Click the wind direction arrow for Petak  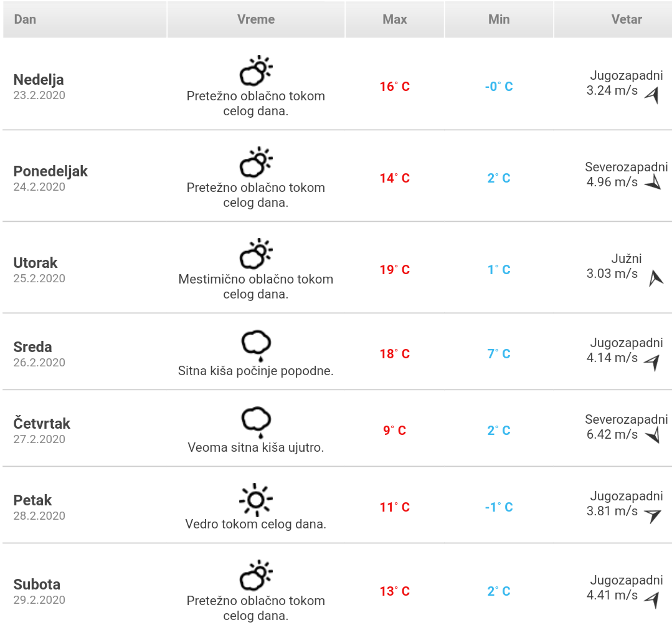click(652, 515)
